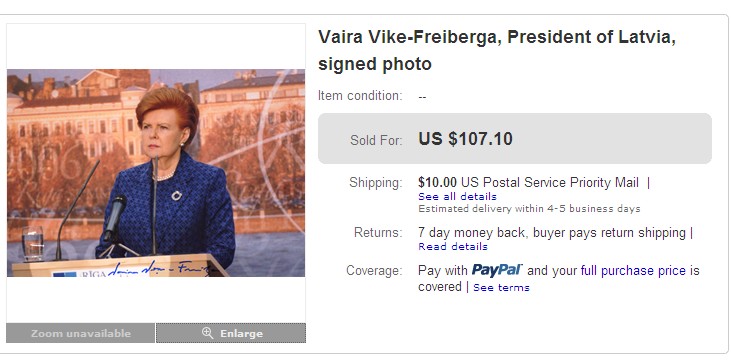Click the $10.00 shipping cost
The image size is (731, 361).
point(437,182)
